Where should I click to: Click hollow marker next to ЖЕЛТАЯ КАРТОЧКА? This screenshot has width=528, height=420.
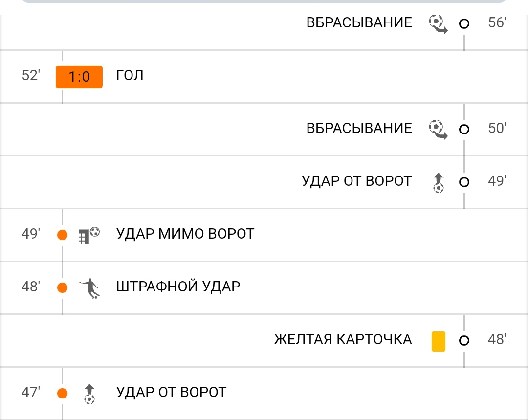464,340
